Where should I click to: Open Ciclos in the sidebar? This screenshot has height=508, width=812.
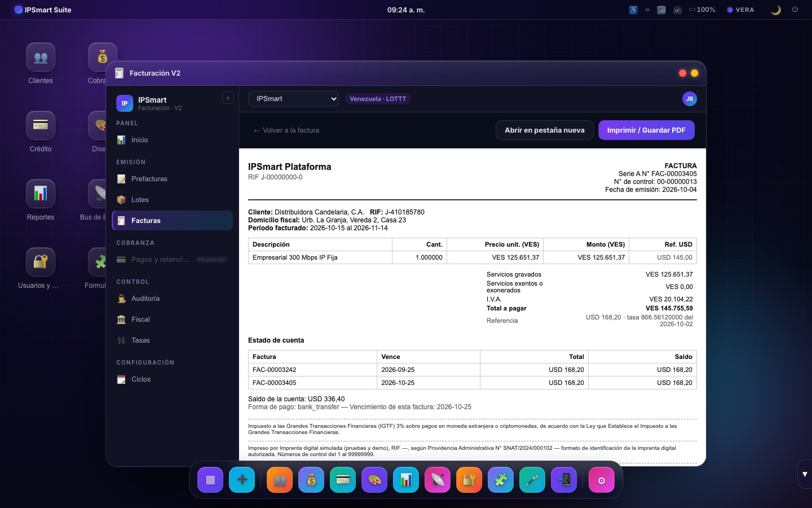173,379
